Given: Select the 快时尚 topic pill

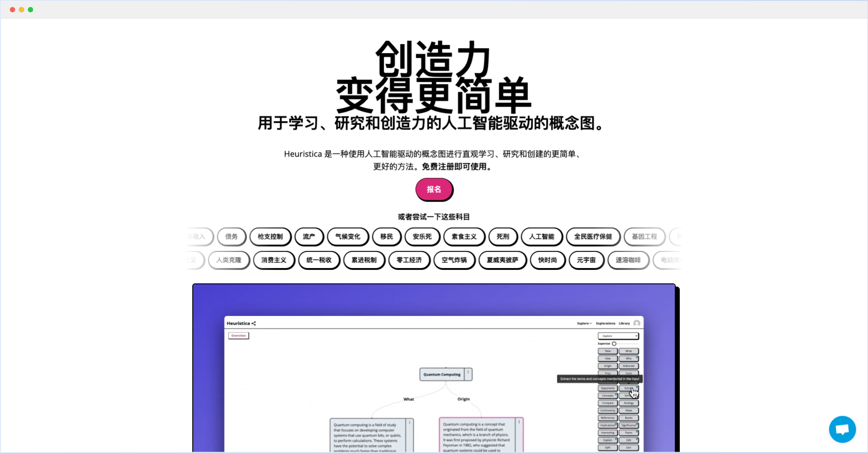Looking at the screenshot, I should 548,260.
